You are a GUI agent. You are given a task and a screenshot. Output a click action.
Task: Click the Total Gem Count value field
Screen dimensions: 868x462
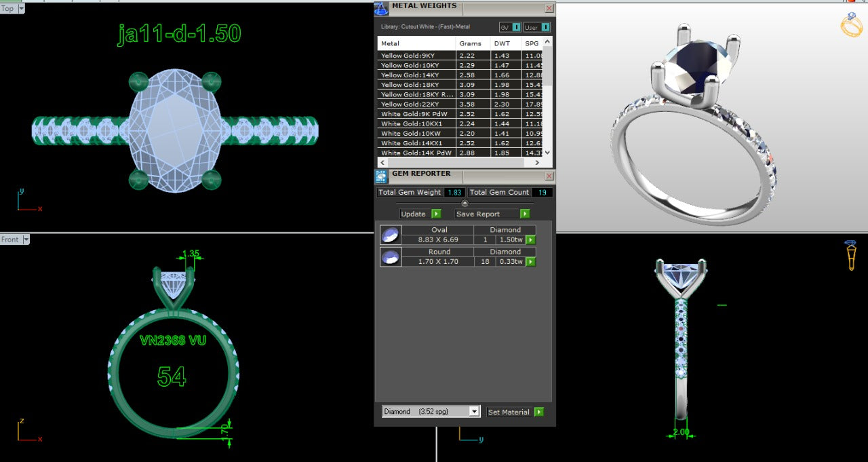pyautogui.click(x=542, y=193)
